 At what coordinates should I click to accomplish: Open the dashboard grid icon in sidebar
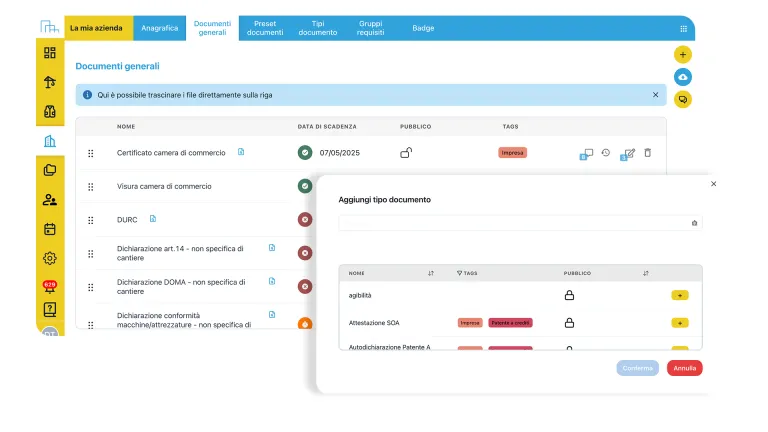[x=49, y=52]
